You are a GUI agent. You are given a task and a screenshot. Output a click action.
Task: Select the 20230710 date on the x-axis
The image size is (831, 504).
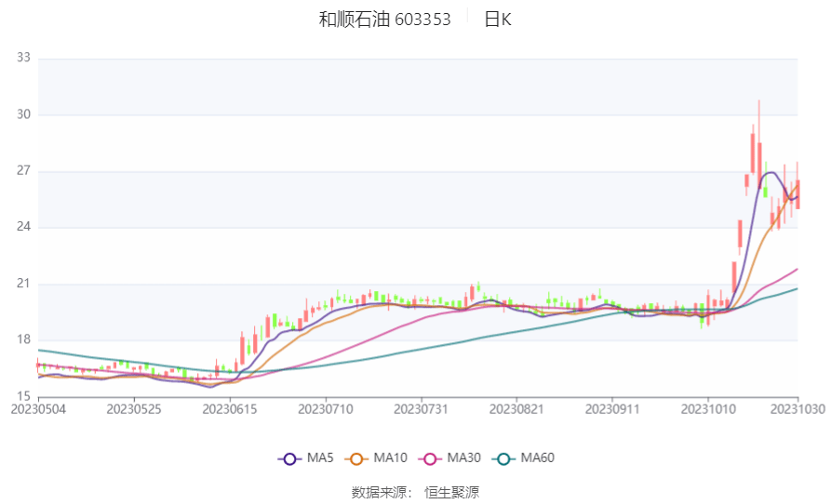[x=326, y=408]
